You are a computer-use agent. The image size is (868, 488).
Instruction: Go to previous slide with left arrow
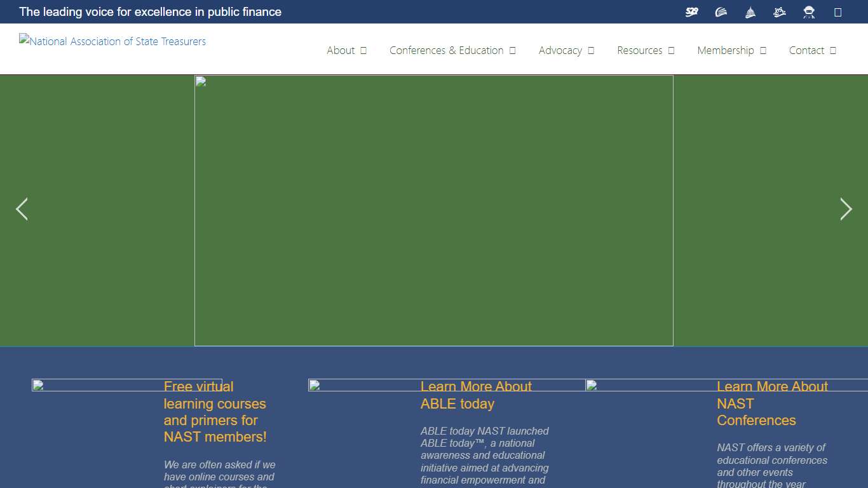tap(22, 209)
